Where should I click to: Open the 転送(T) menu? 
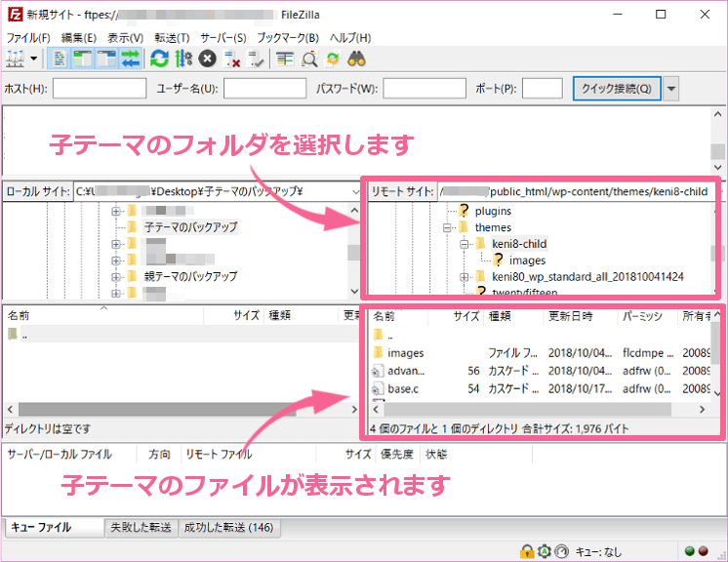(172, 38)
